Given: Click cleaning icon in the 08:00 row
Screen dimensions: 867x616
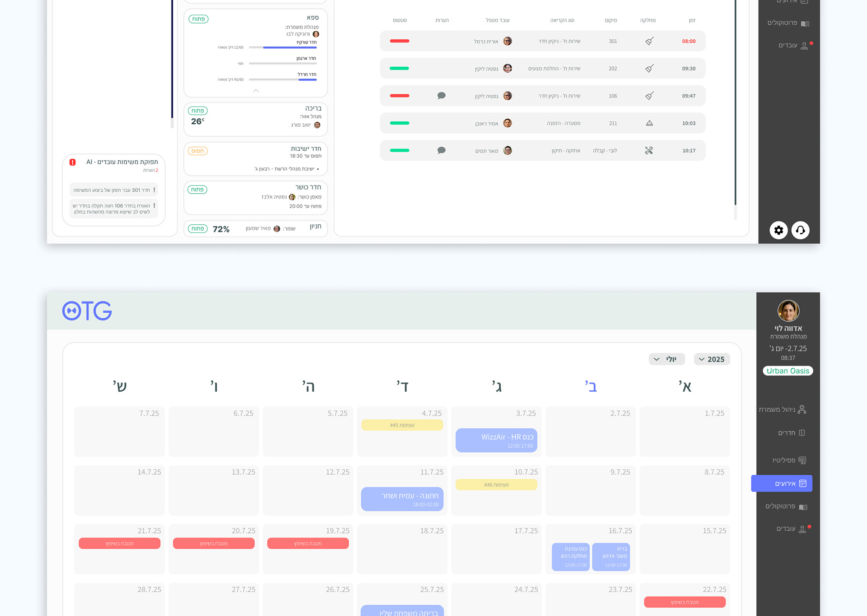Looking at the screenshot, I should tap(649, 41).
